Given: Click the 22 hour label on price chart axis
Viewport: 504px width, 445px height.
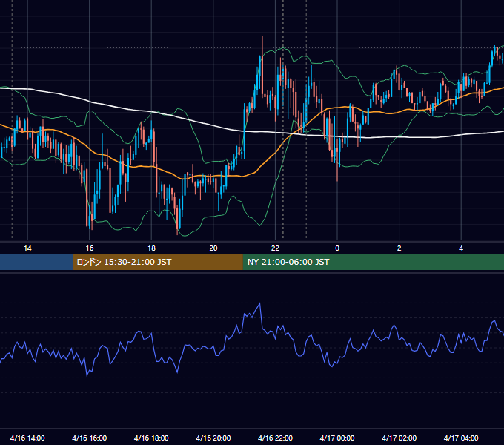Looking at the screenshot, I should 275,248.
